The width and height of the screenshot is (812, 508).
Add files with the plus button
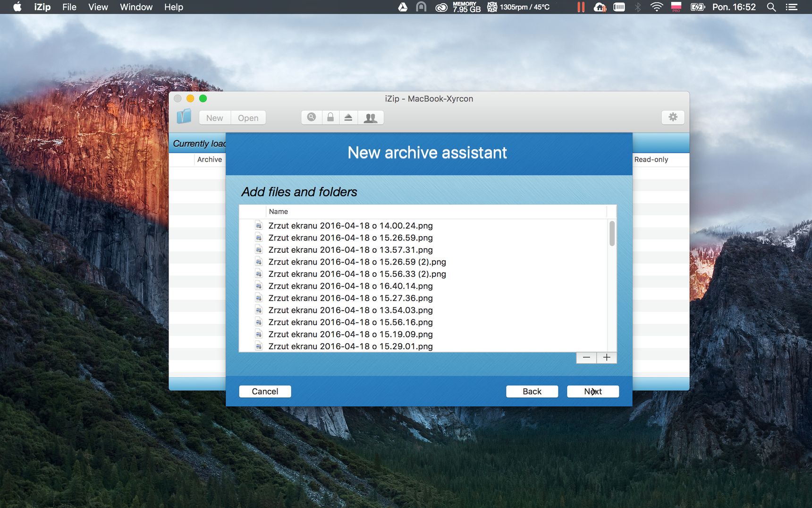[x=607, y=357]
